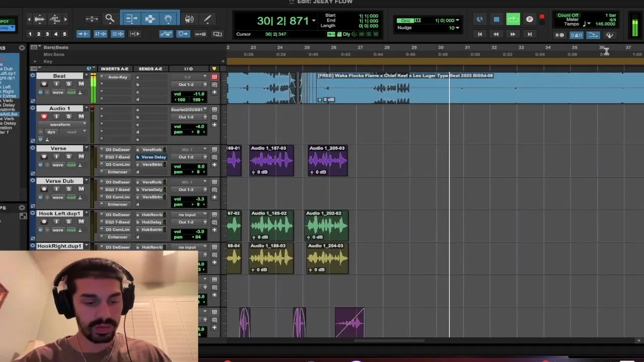Expand the Key ruler disclosure triangle
The width and height of the screenshot is (644, 362).
[x=35, y=61]
